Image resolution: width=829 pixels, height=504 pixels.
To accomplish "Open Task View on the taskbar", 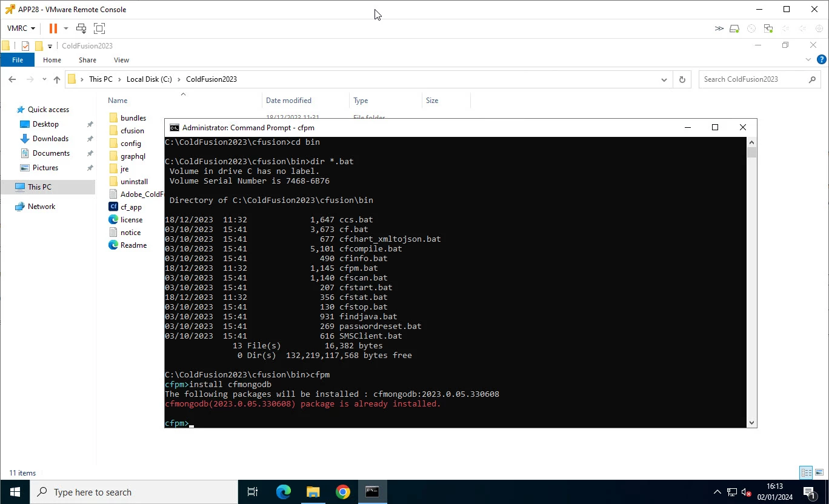I will pos(253,492).
